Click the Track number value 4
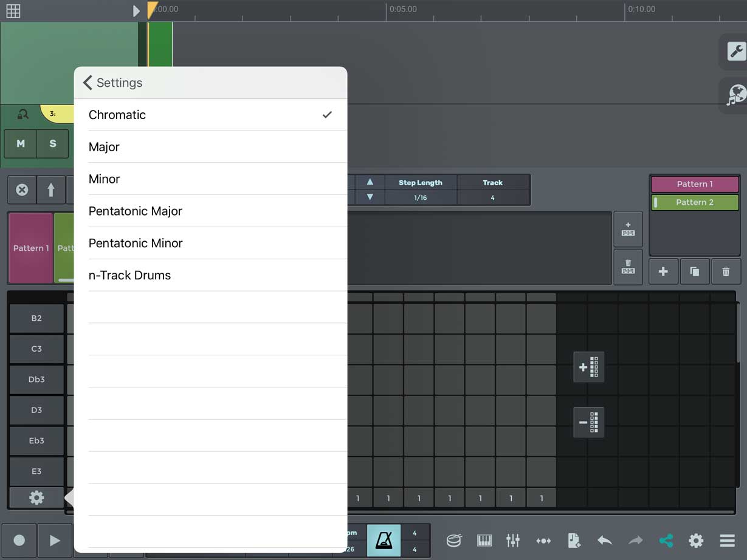Viewport: 747px width, 560px height. coord(492,198)
